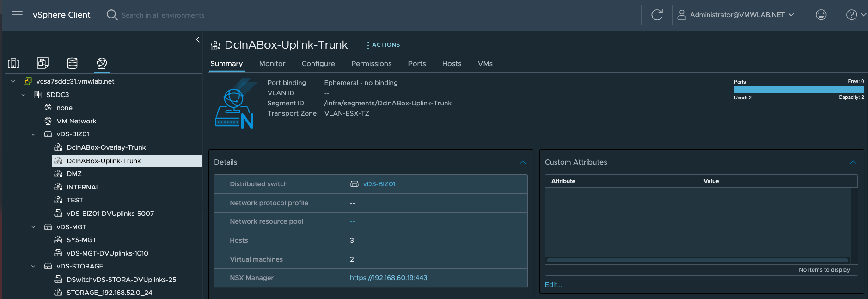This screenshot has height=299, width=868.
Task: Click the search magnifier icon
Action: pyautogui.click(x=112, y=15)
